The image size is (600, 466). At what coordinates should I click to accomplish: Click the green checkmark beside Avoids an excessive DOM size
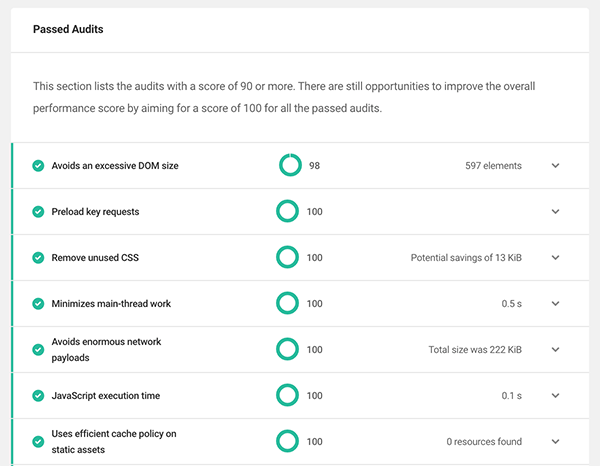click(x=38, y=166)
